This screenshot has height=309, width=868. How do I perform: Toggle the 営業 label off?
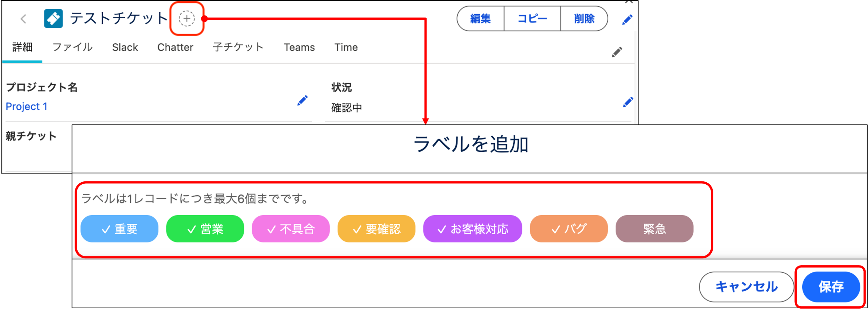[x=205, y=229]
